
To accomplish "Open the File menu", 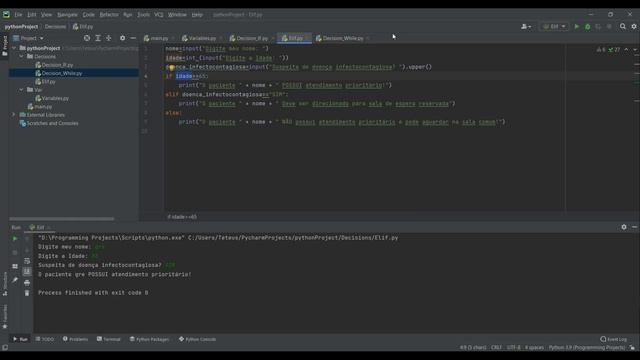I will (18, 15).
